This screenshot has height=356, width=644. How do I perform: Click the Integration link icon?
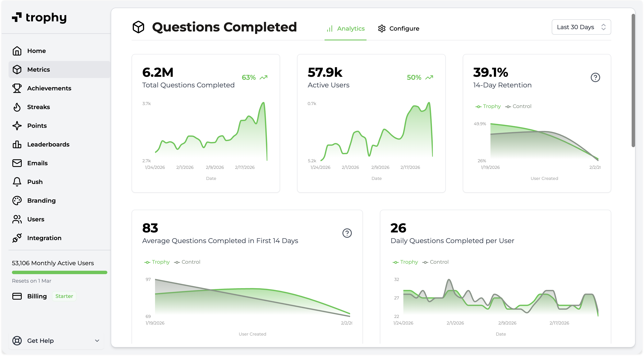(17, 238)
